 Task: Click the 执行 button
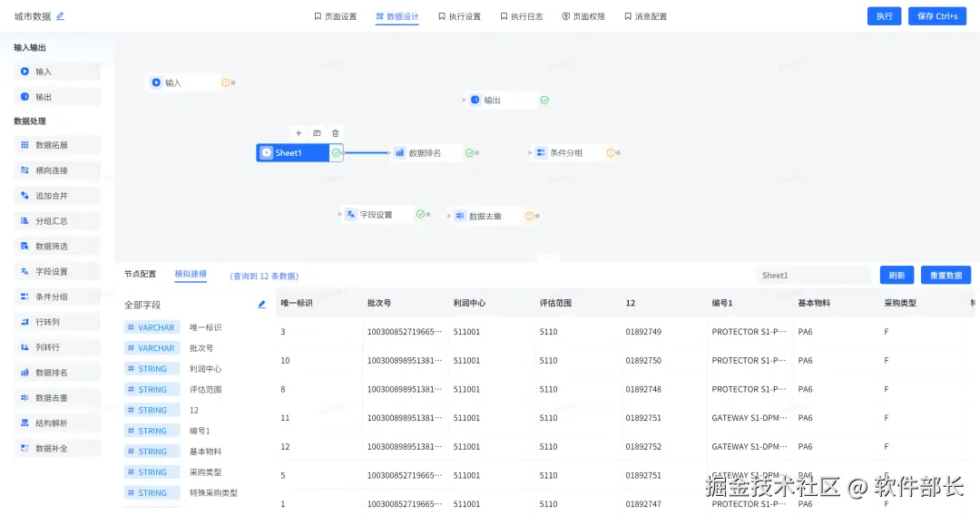(885, 16)
